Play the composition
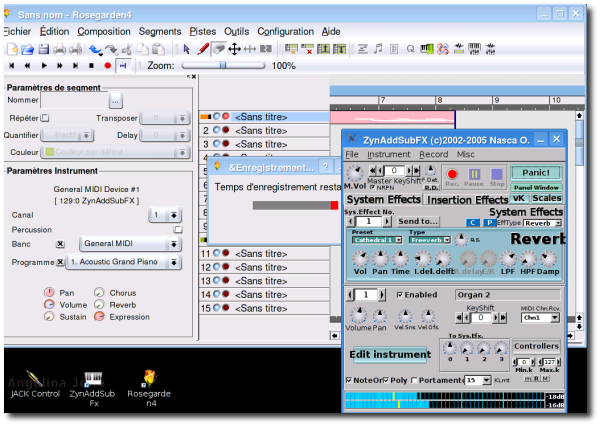The image size is (600, 426). [x=44, y=66]
